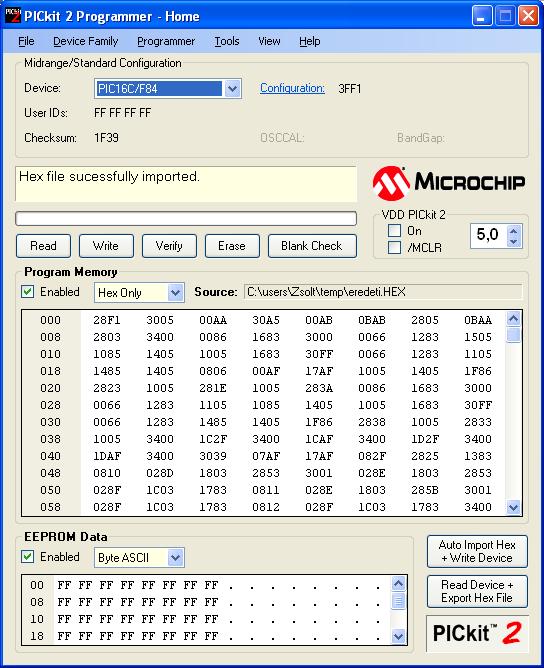
Task: Uncheck Program Memory Enabled checkbox
Action: click(28, 292)
